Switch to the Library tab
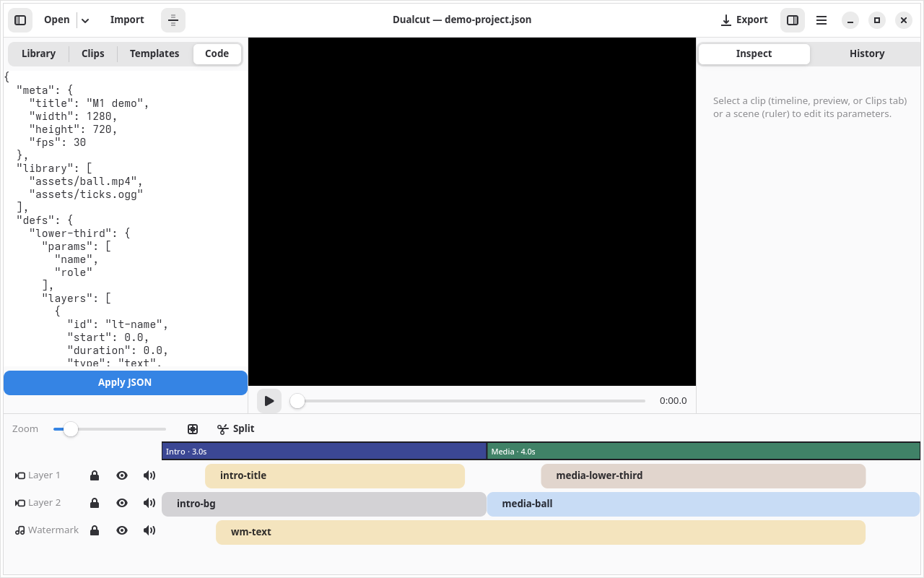Viewport: 924px width, 578px height. pos(38,54)
